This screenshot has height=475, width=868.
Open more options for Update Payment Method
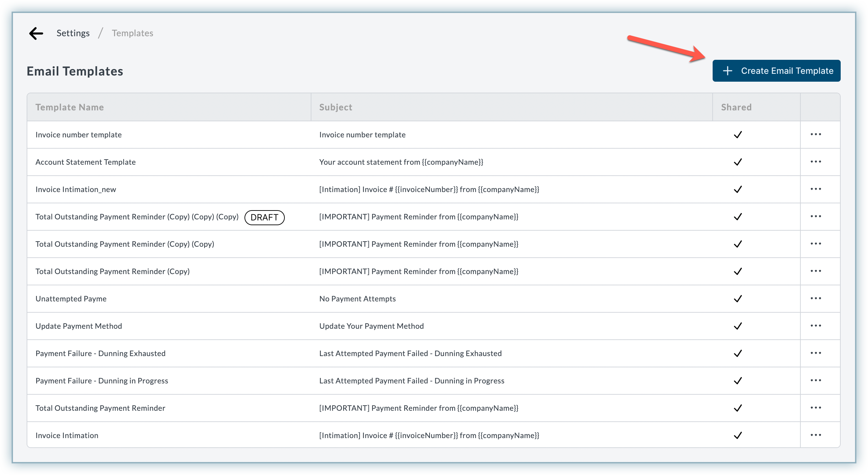pos(816,326)
